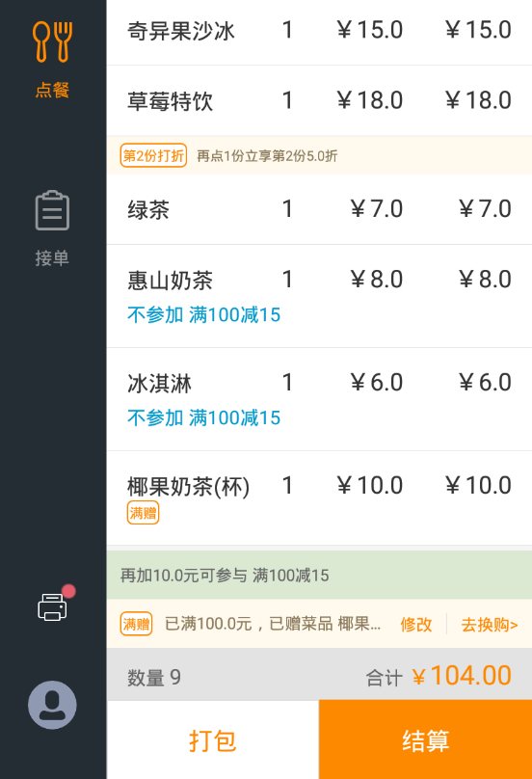The image size is (532, 779).
Task: Tap the 满赠 badge under 椰果奶茶
Action: pyautogui.click(x=143, y=513)
